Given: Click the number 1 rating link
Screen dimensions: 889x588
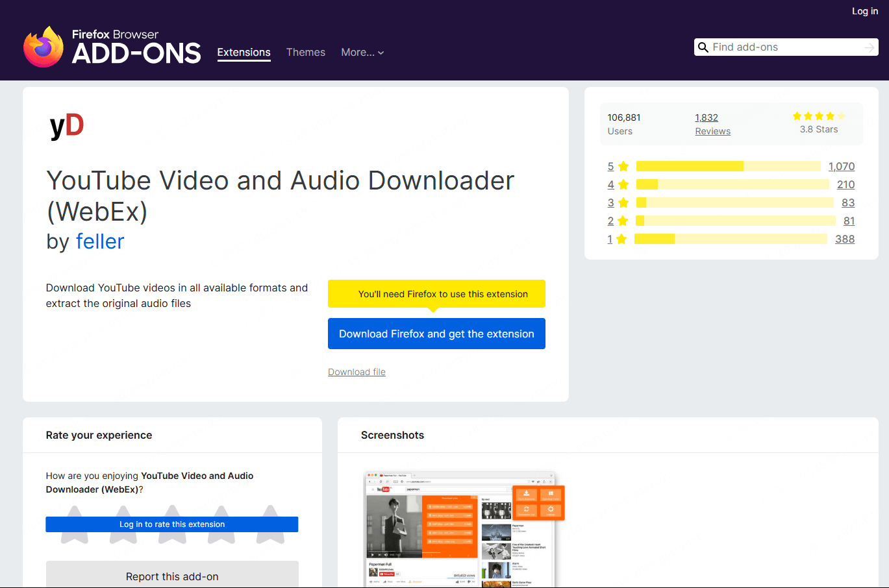Looking at the screenshot, I should click(610, 239).
